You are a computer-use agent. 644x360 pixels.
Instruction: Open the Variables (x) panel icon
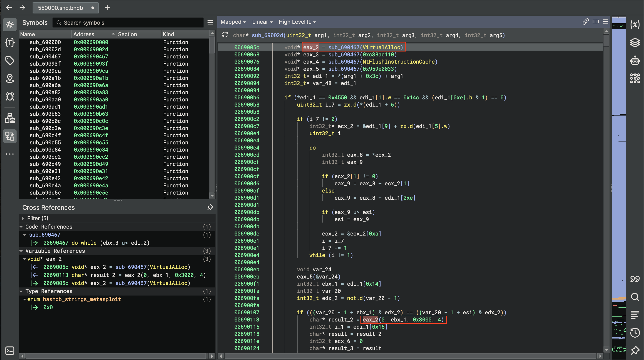tap(635, 25)
